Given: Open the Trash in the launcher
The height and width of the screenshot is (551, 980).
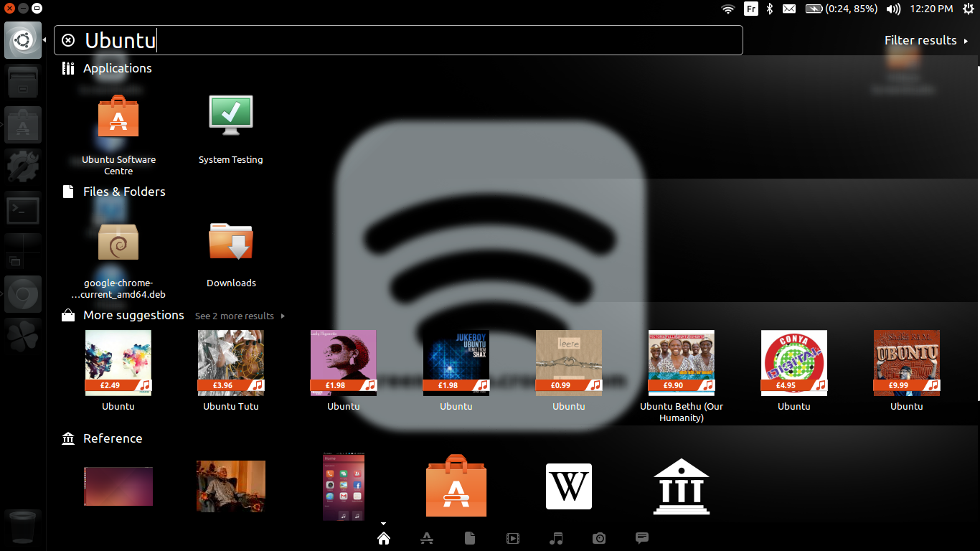Looking at the screenshot, I should (23, 527).
